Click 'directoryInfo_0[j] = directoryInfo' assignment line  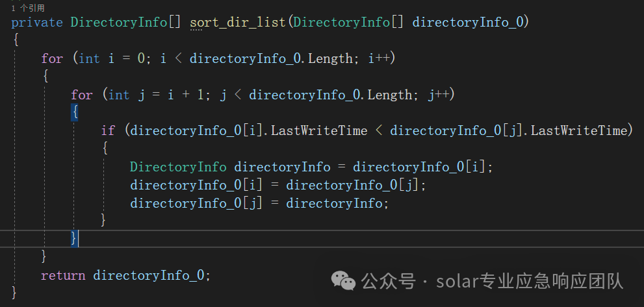(x=259, y=203)
